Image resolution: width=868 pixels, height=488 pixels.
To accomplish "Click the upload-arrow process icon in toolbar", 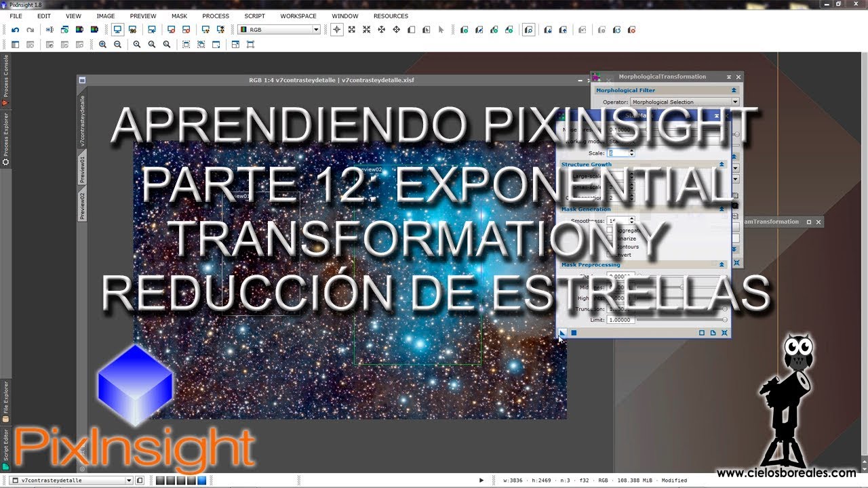I will click(x=564, y=30).
